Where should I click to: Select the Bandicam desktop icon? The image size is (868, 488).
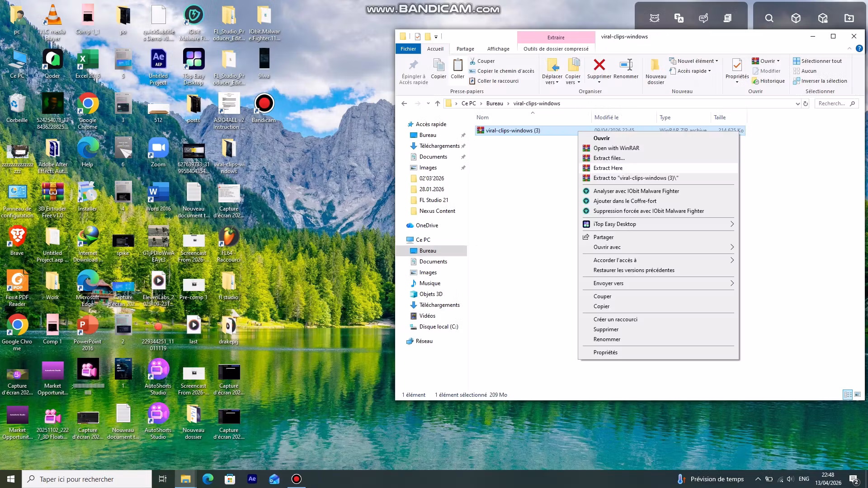click(x=264, y=108)
